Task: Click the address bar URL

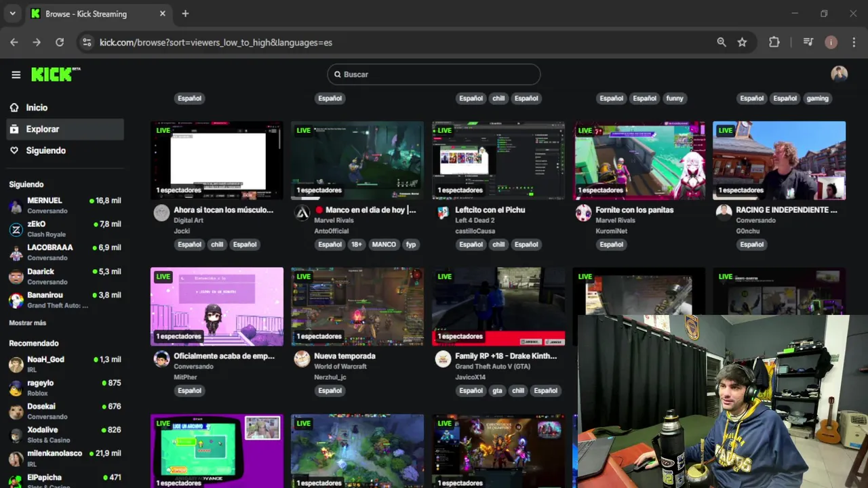Action: click(x=216, y=42)
